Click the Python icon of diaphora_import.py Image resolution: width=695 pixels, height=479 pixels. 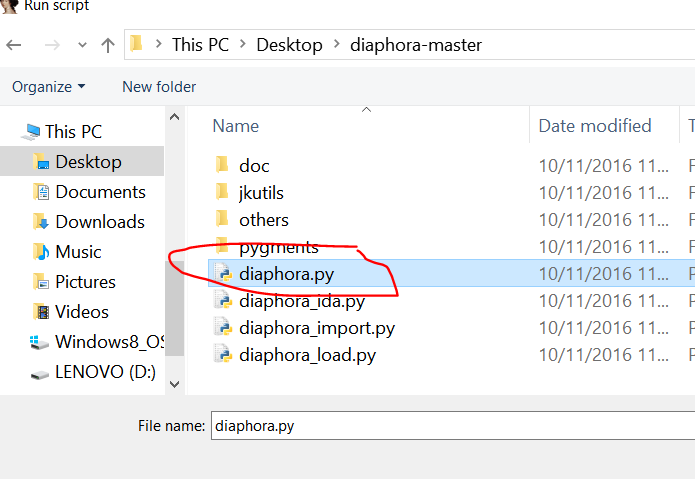pos(222,328)
